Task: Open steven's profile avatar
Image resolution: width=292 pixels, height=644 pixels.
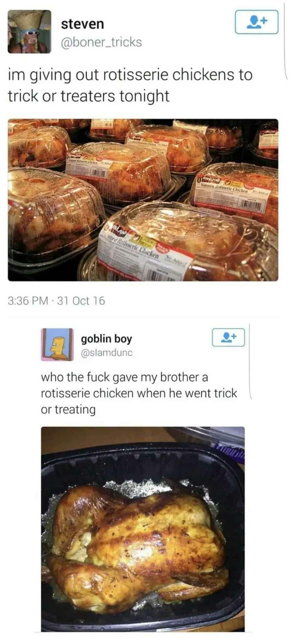Action: 29,32
